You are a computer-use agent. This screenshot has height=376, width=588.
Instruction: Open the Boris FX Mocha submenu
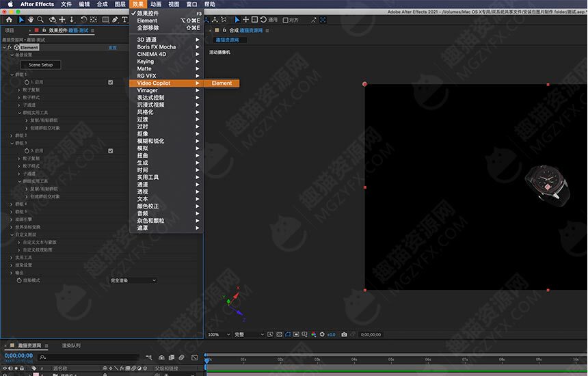166,47
